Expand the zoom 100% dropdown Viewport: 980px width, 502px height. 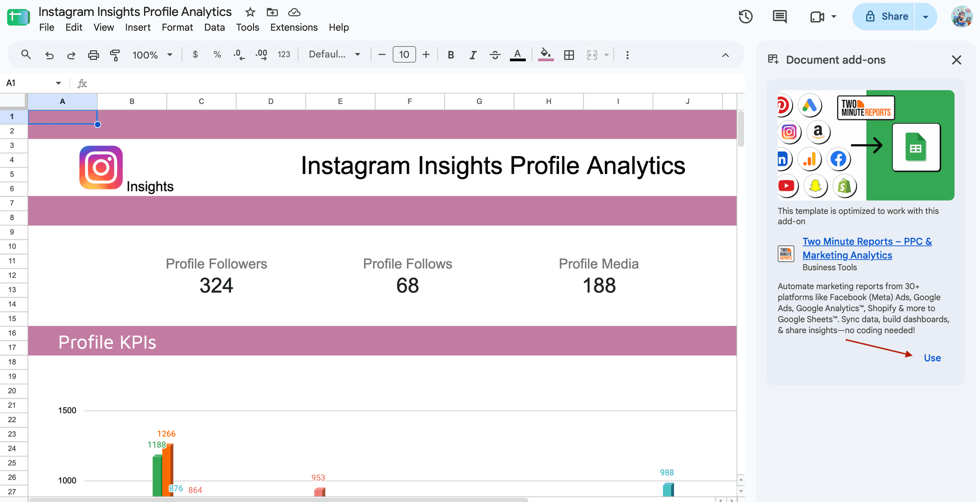[153, 55]
